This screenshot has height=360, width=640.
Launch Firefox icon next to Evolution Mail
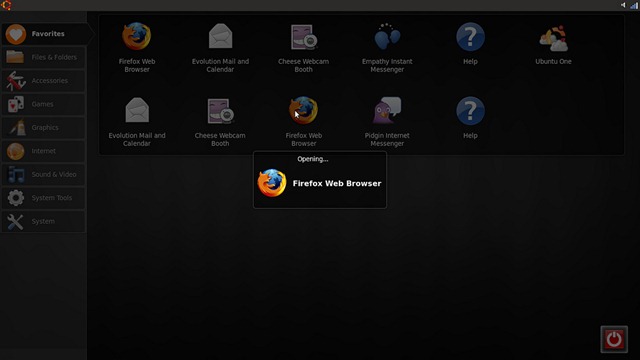[x=137, y=47]
